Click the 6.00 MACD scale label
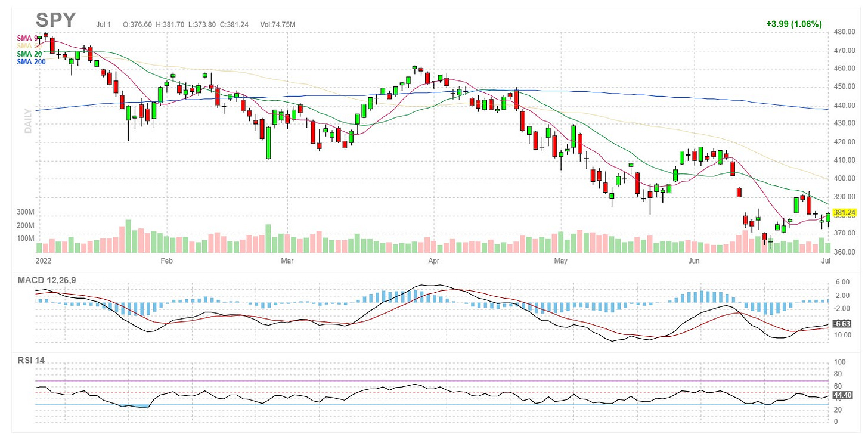Viewport: 868px width, 437px height. click(x=843, y=282)
